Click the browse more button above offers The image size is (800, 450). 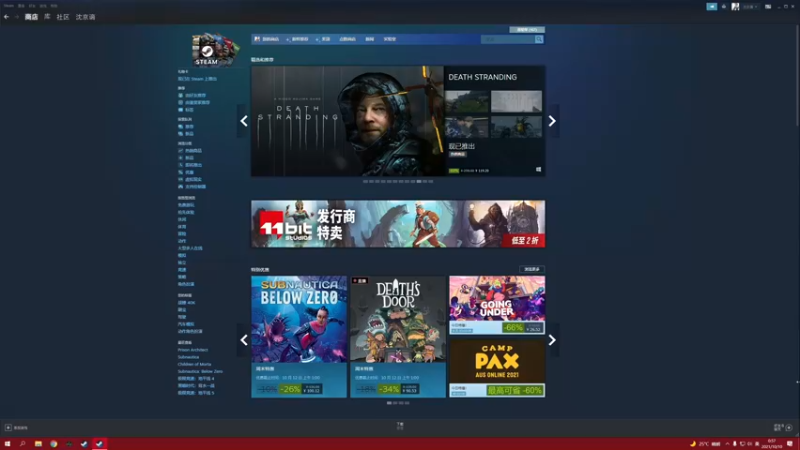532,269
